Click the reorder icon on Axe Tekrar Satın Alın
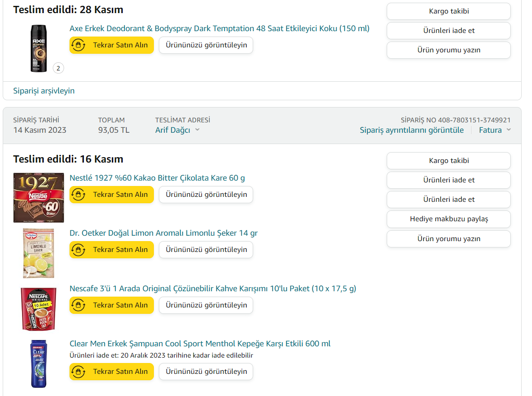Image resolution: width=532 pixels, height=396 pixels. [x=79, y=45]
